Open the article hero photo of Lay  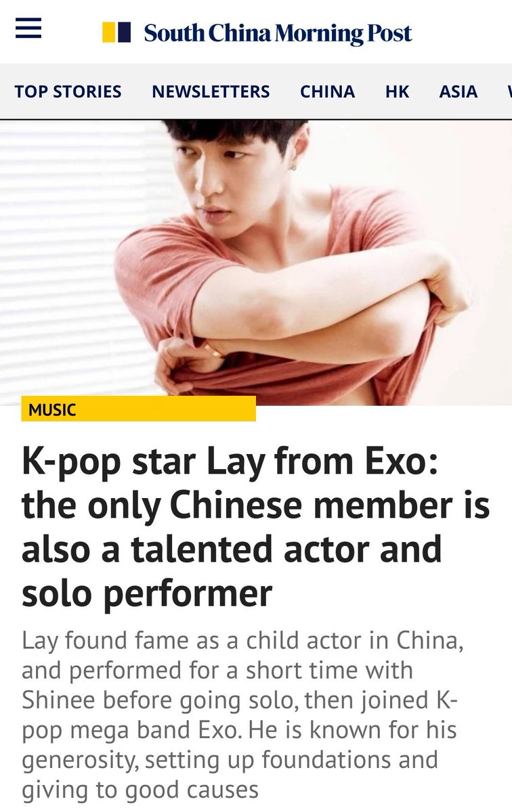[x=256, y=263]
